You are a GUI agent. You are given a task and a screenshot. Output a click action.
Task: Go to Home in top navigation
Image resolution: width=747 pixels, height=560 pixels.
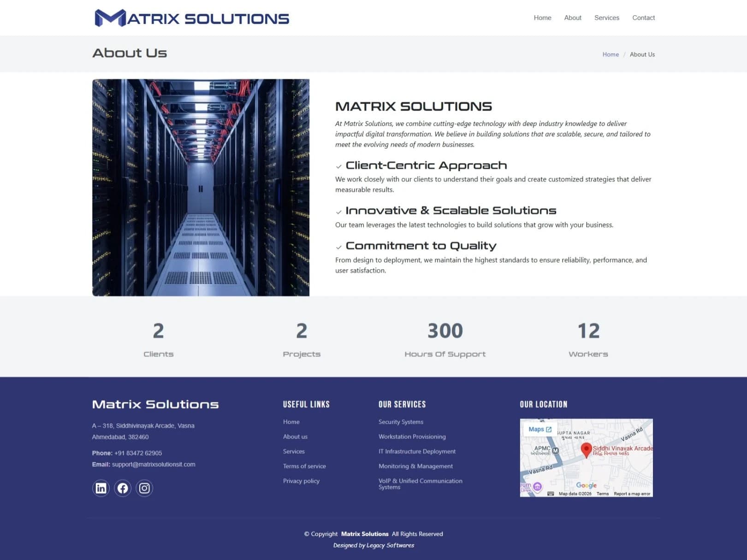(542, 18)
